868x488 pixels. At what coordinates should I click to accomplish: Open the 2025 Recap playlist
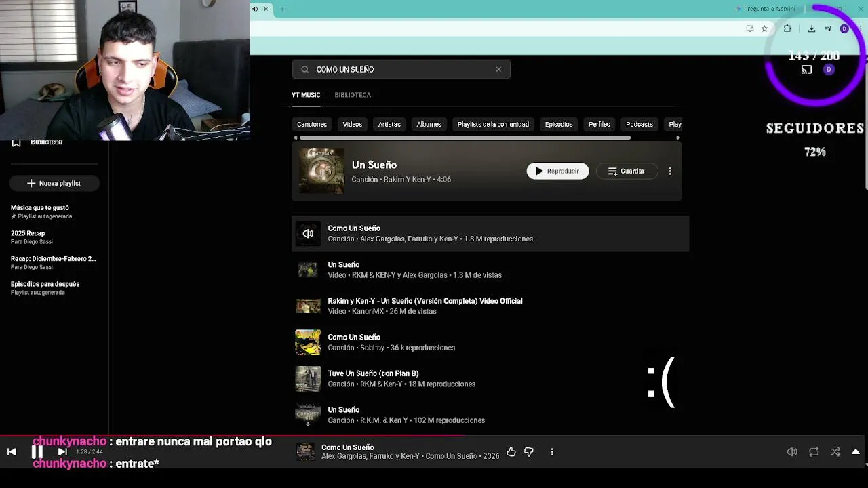pyautogui.click(x=54, y=237)
